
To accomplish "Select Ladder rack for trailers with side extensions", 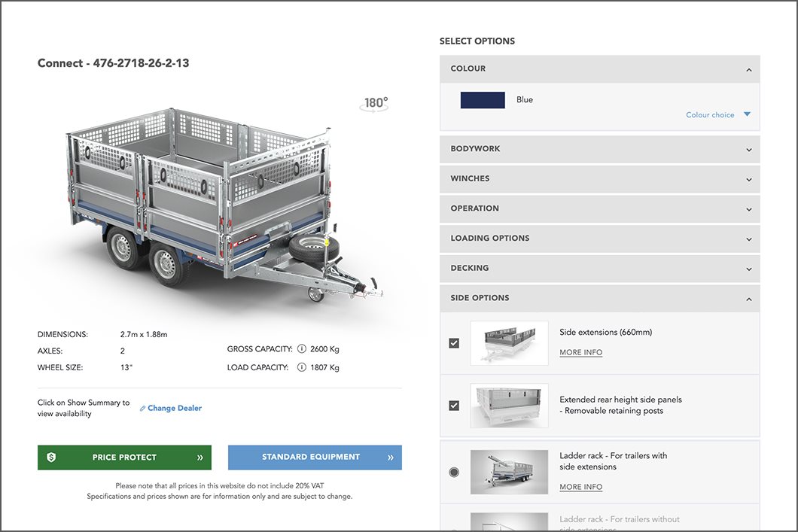I will 455,472.
